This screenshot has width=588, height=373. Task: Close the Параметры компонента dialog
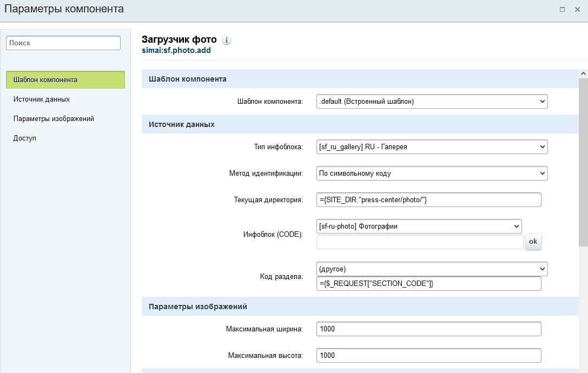(x=577, y=9)
